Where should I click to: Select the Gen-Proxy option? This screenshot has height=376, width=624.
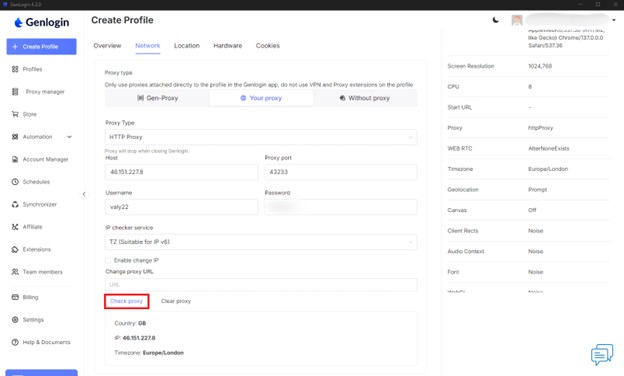pos(157,98)
